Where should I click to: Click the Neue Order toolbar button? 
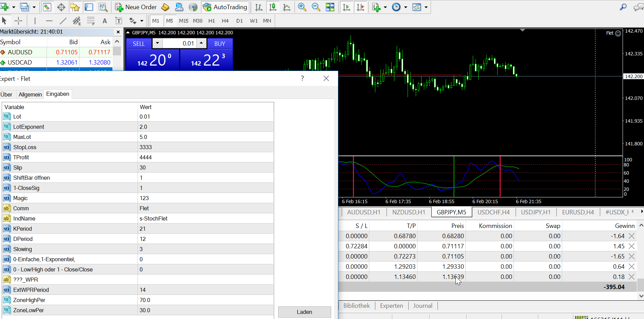coord(136,7)
